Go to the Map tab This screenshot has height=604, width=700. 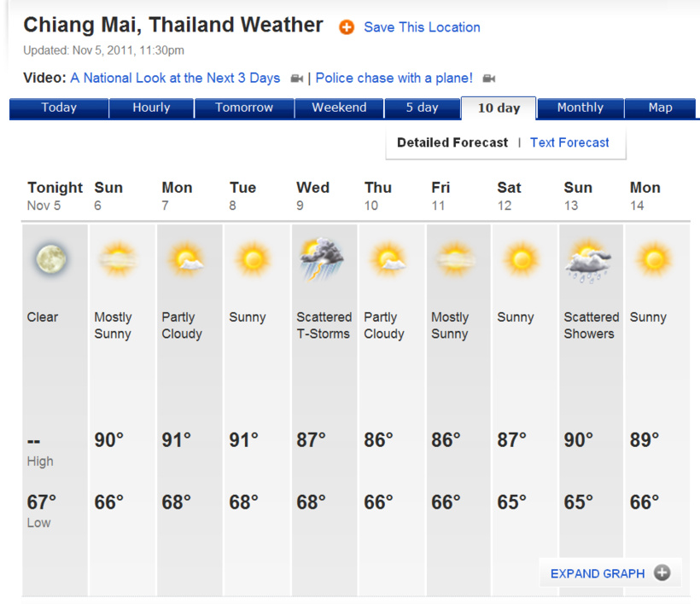click(660, 108)
